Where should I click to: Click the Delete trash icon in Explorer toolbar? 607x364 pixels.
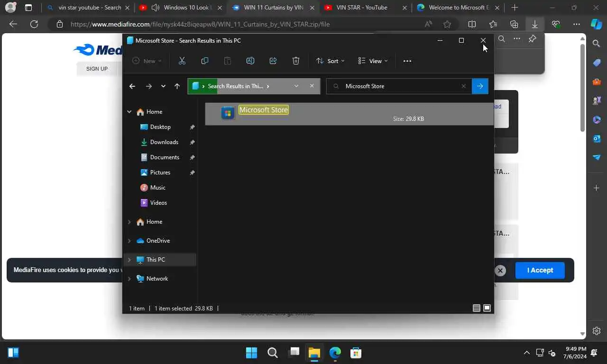295,61
